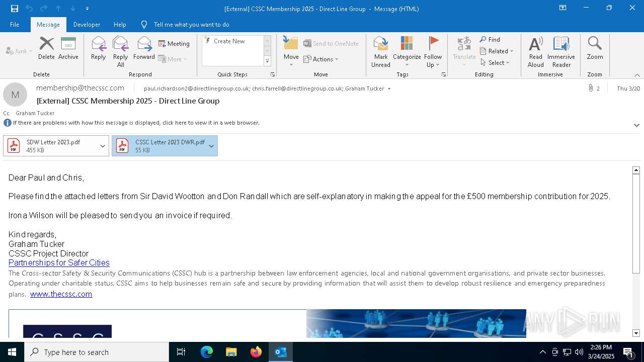Open File Explorer from taskbar
Screen dimensions: 644x362
[231, 352]
